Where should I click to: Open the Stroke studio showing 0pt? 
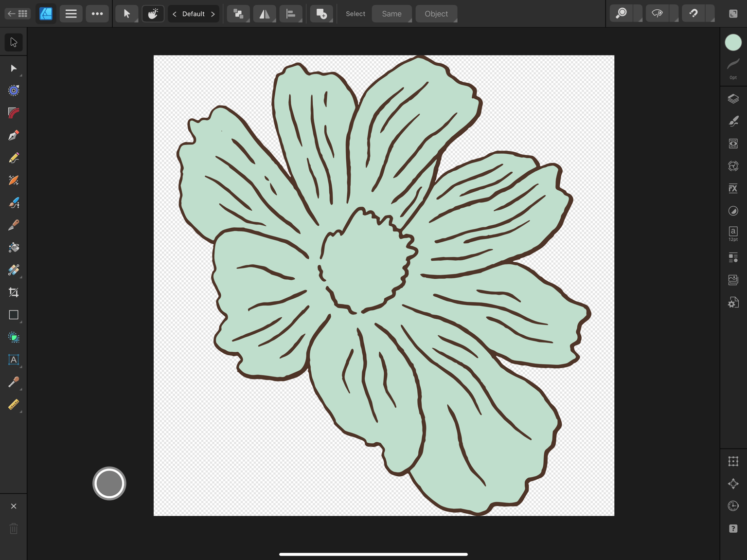pyautogui.click(x=733, y=68)
